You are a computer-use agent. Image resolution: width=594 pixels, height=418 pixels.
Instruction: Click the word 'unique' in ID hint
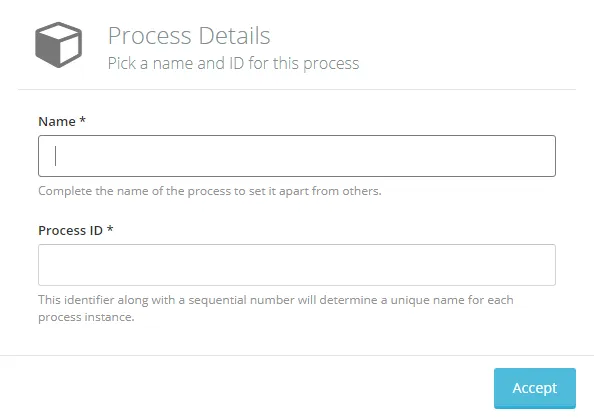410,300
